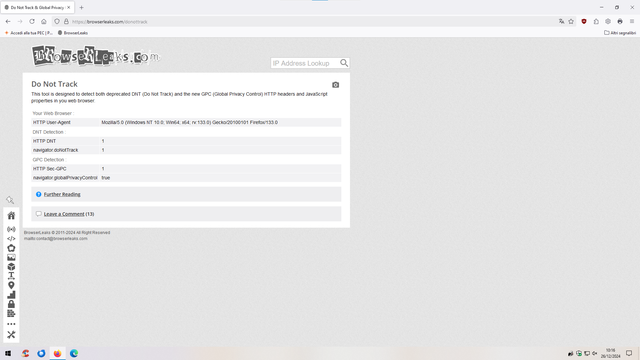Expand the Altri segnalibri folder

click(x=620, y=33)
